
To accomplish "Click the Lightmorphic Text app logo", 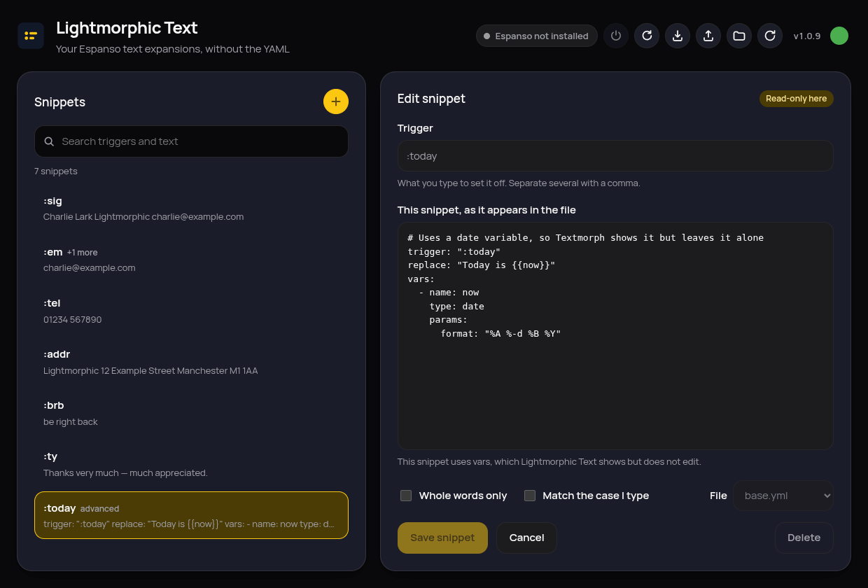I will pyautogui.click(x=31, y=36).
